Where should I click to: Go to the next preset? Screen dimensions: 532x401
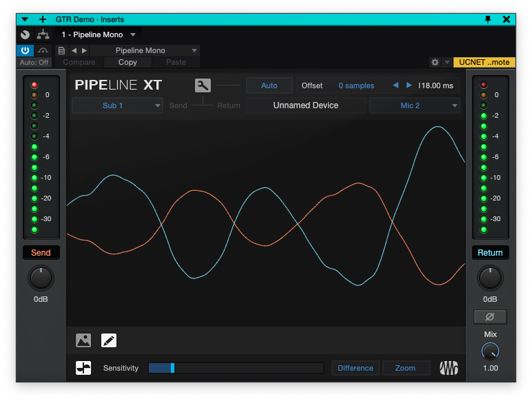click(85, 50)
